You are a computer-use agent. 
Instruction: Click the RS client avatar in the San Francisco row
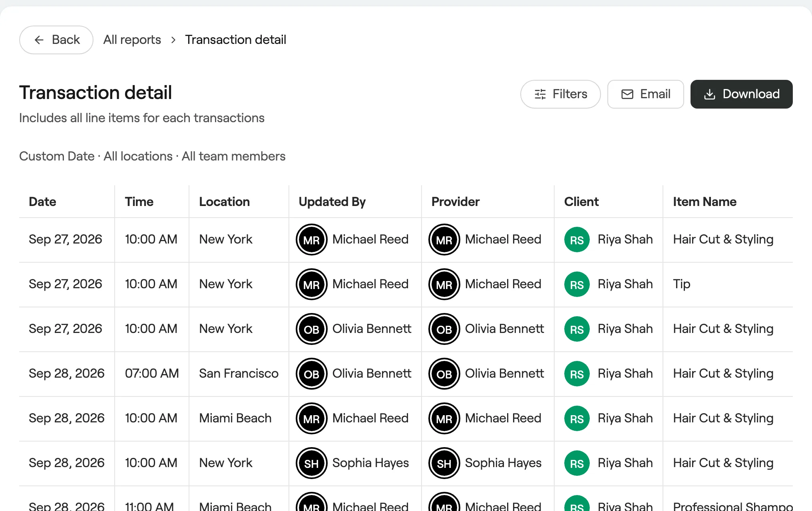pyautogui.click(x=577, y=374)
